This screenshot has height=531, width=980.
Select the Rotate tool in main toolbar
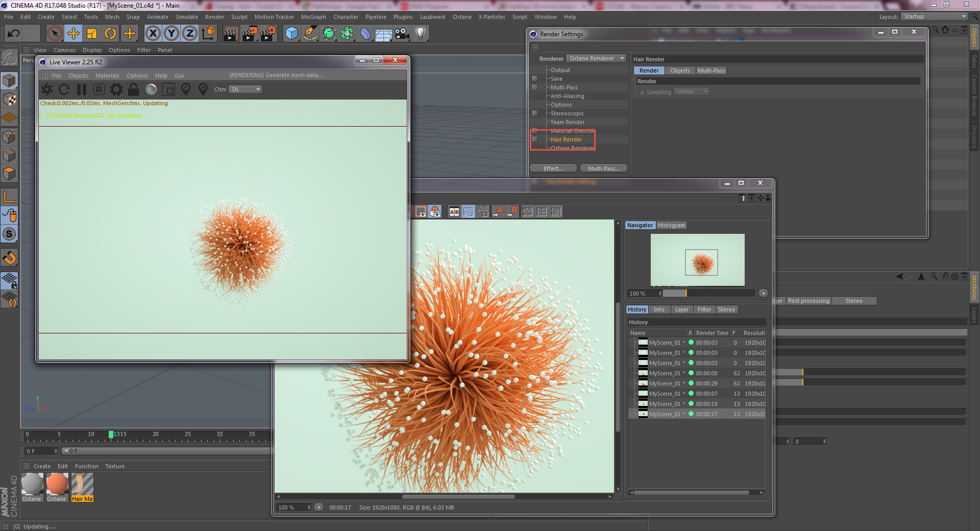point(110,34)
